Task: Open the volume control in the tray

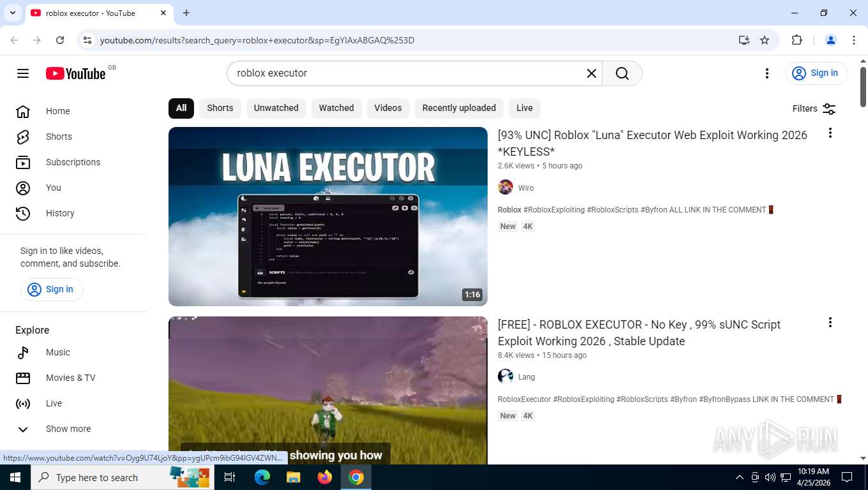Action: click(x=770, y=477)
